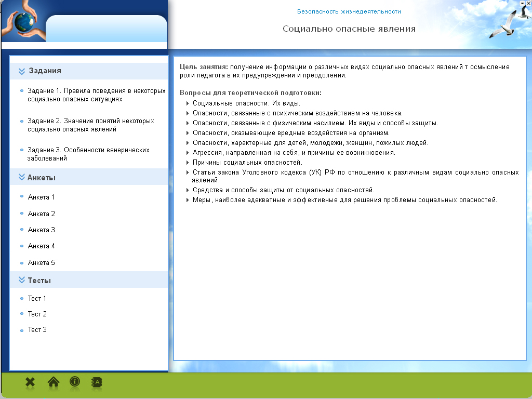Image resolution: width=532 pixels, height=399 pixels.
Task: Select Анкета 4 in the list
Action: click(x=42, y=246)
